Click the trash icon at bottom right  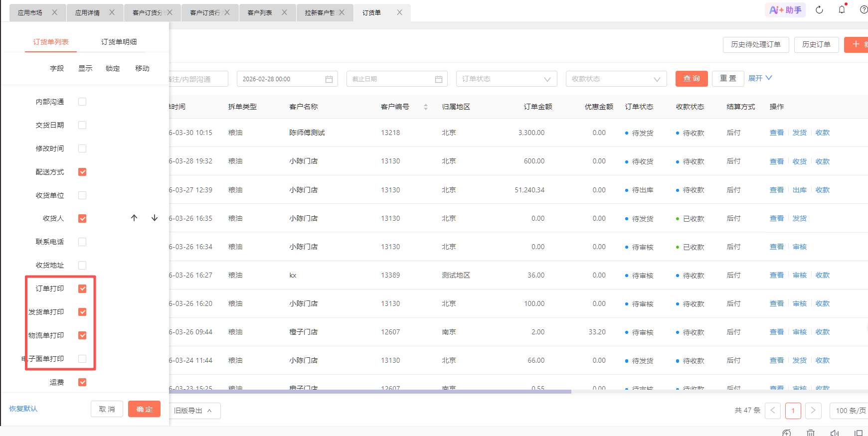pos(811,433)
